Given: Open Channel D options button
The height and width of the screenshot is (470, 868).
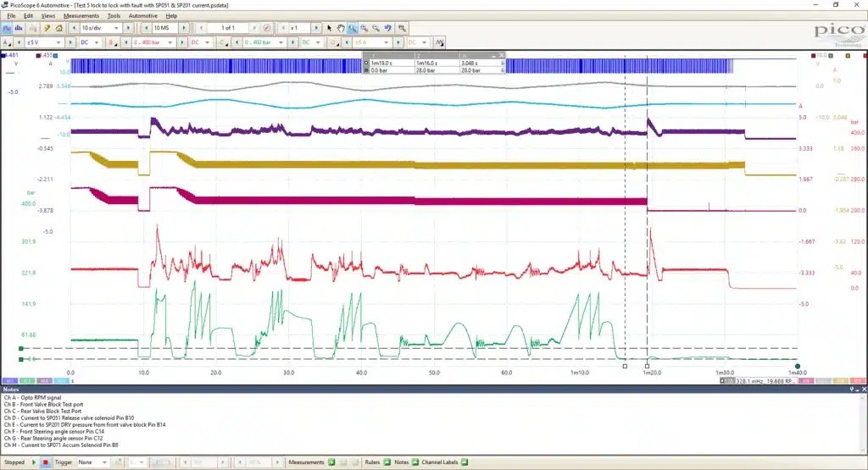Looking at the screenshot, I should pos(334,42).
